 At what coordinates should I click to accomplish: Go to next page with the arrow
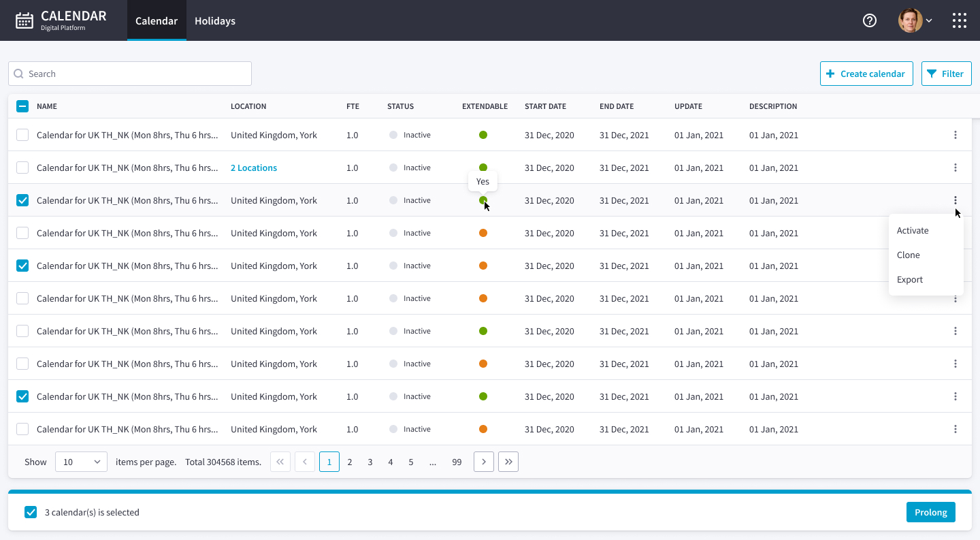click(483, 462)
